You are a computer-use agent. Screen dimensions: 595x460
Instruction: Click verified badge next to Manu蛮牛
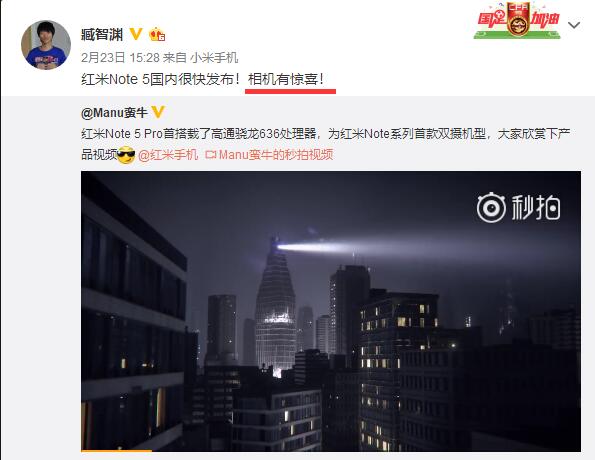(158, 112)
